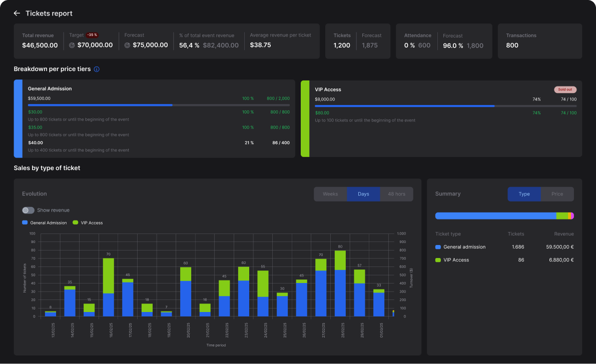596x364 pixels.
Task: Click the VIP Access chart legend marker
Action: click(75, 222)
